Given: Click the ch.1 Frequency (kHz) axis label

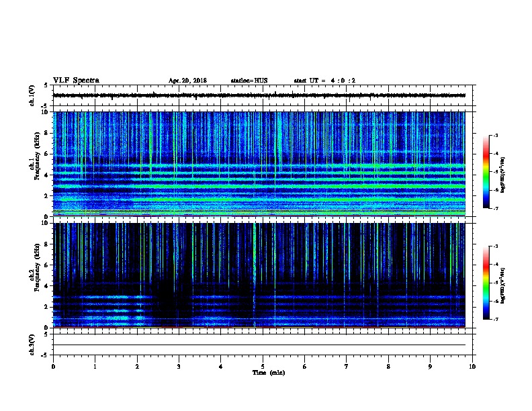Looking at the screenshot, I should click(x=34, y=156).
